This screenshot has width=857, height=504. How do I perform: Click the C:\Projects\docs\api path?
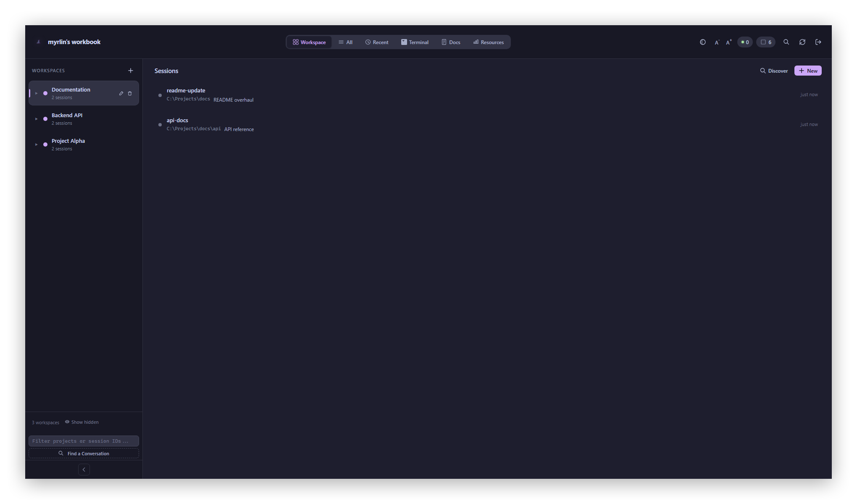[x=194, y=129]
